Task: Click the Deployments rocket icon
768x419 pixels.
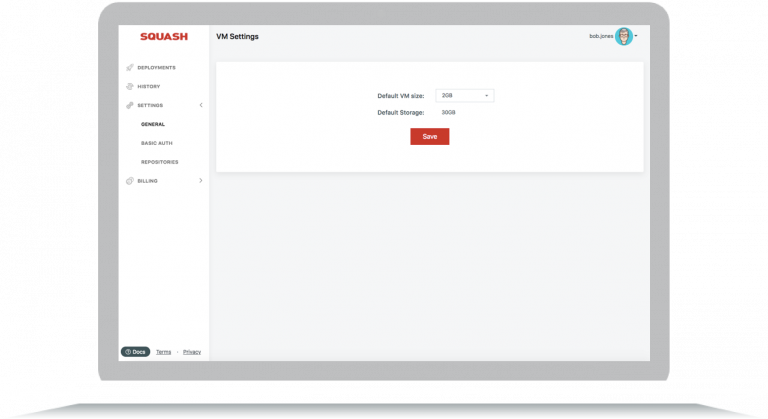Action: (130, 68)
